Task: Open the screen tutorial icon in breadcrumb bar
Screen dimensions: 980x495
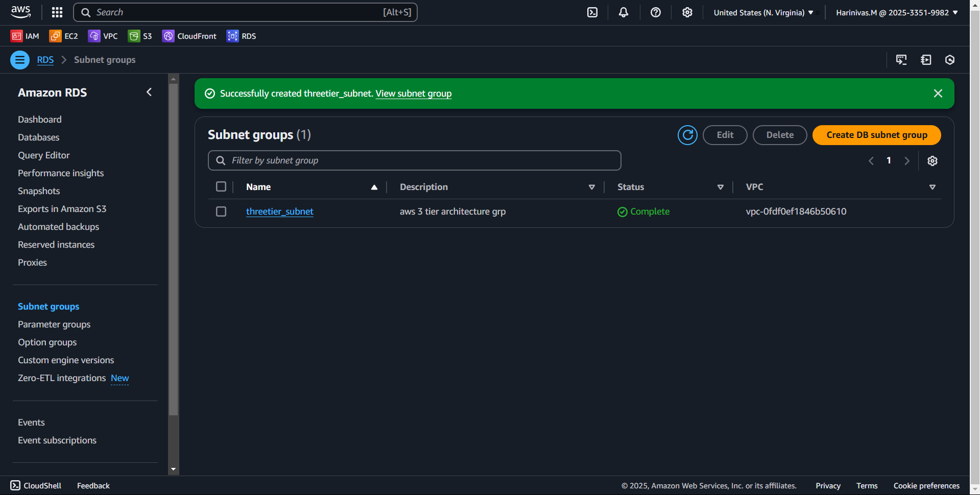Action: (x=901, y=60)
